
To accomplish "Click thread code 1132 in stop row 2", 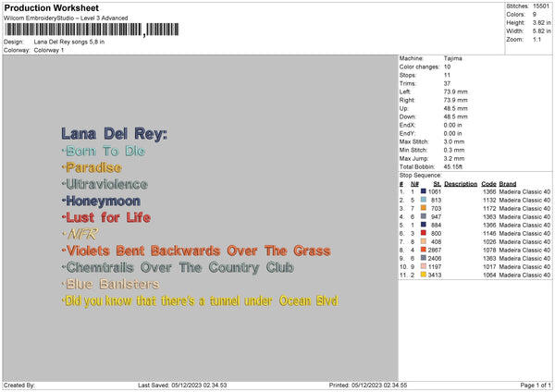I will pyautogui.click(x=489, y=201).
